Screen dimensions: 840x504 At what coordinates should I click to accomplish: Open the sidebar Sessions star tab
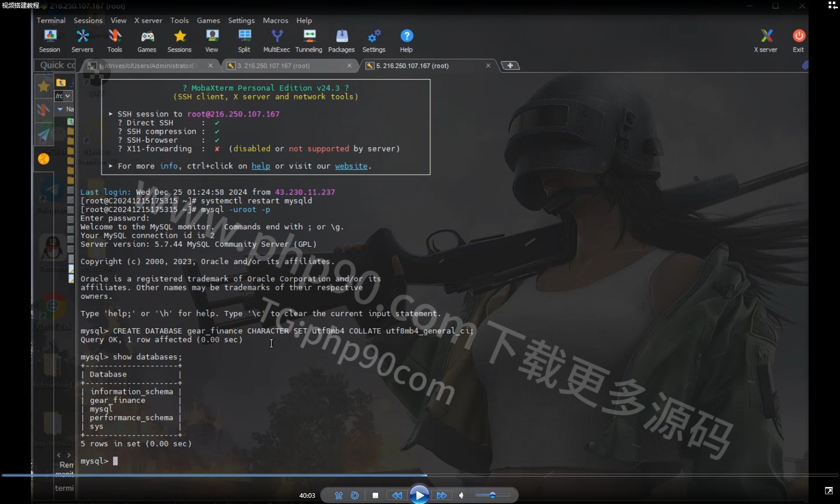point(44,86)
